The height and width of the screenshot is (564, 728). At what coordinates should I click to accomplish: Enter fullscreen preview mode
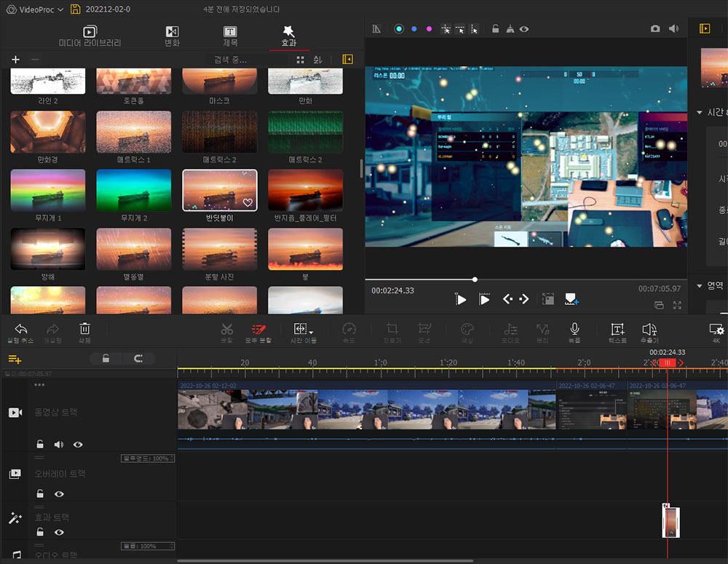[x=677, y=306]
